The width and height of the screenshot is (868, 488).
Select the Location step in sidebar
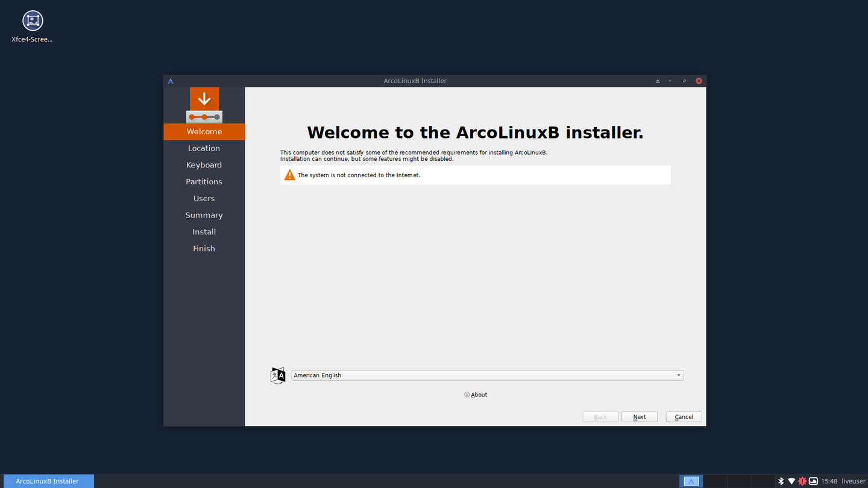204,148
